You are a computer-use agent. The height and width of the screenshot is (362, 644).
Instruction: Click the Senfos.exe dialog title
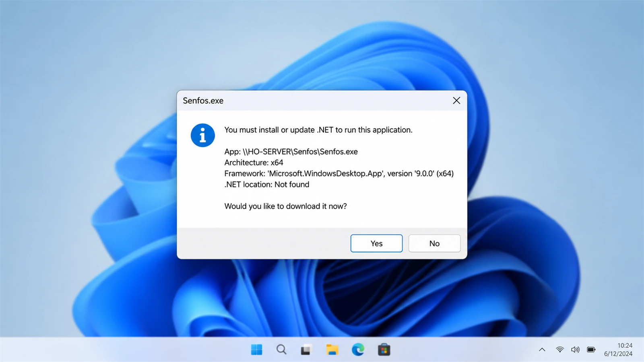click(x=203, y=101)
